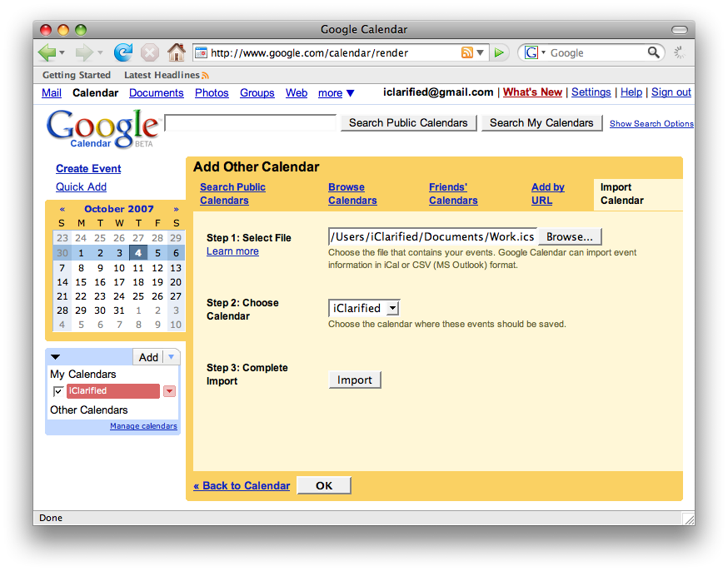Open the address bar URL history dropdown

point(480,53)
